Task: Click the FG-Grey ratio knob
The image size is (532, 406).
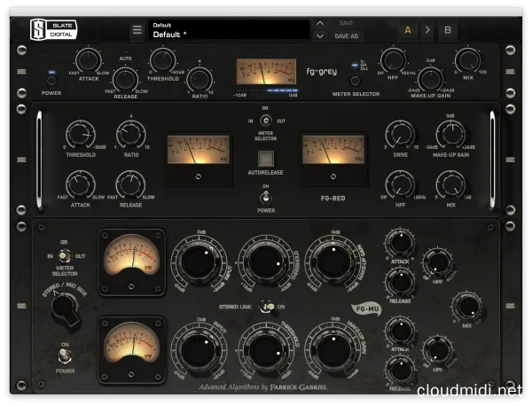Action: [199, 80]
